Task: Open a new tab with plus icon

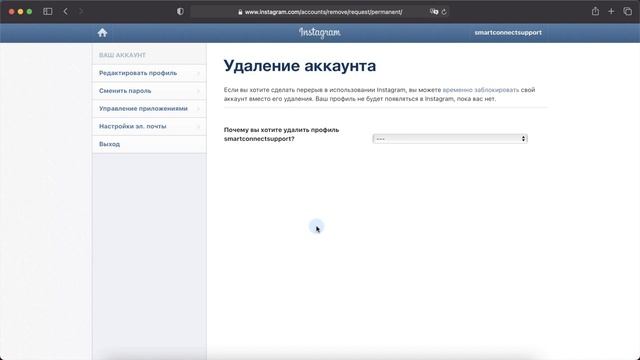Action: (x=611, y=11)
